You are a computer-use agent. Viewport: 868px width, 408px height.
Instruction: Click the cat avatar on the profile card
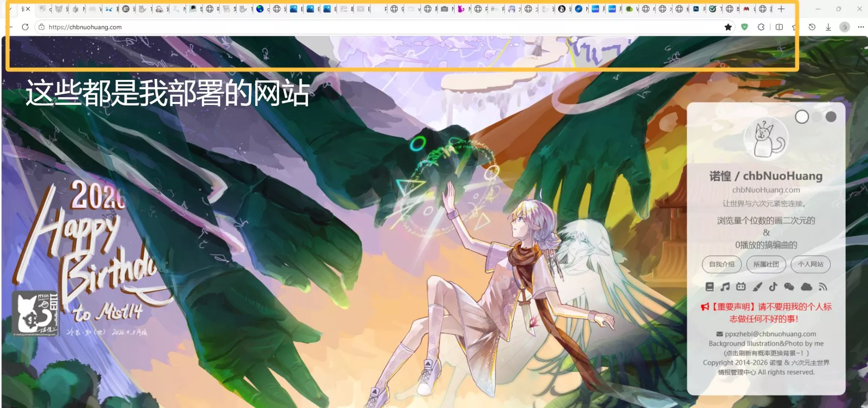pos(766,139)
